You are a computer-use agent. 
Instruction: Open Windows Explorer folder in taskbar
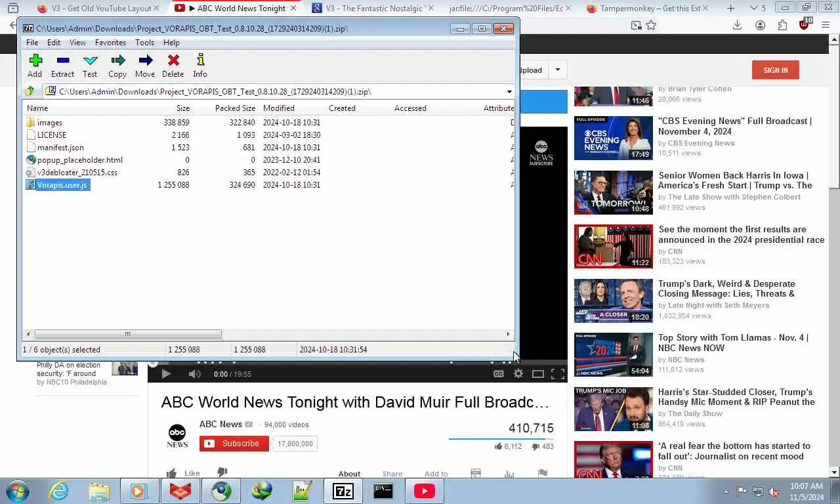click(x=99, y=491)
